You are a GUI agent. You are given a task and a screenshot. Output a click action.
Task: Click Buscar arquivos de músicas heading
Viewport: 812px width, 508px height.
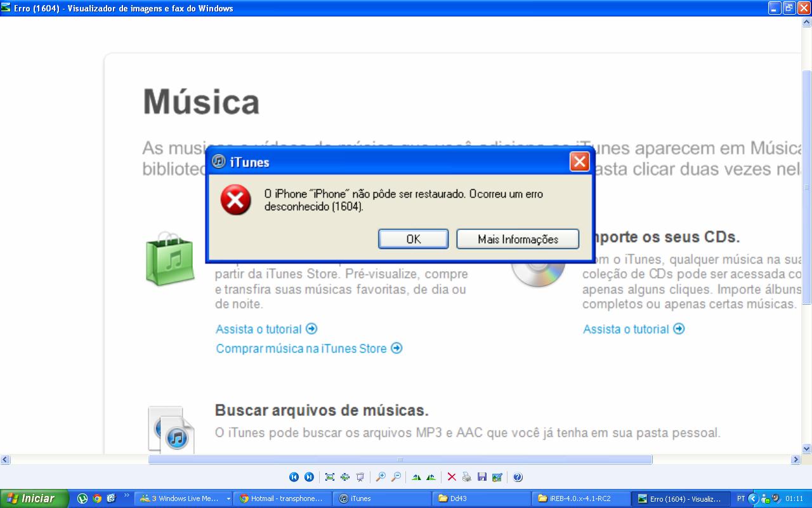322,410
